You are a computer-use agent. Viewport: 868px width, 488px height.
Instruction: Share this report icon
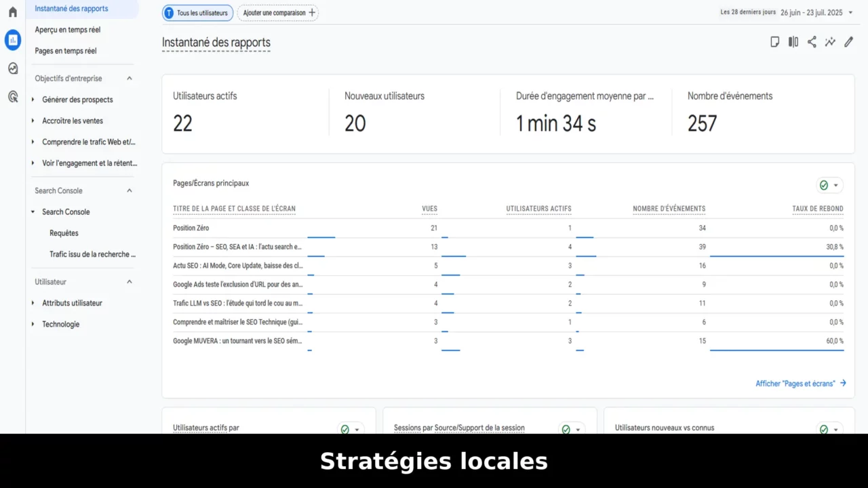(812, 42)
